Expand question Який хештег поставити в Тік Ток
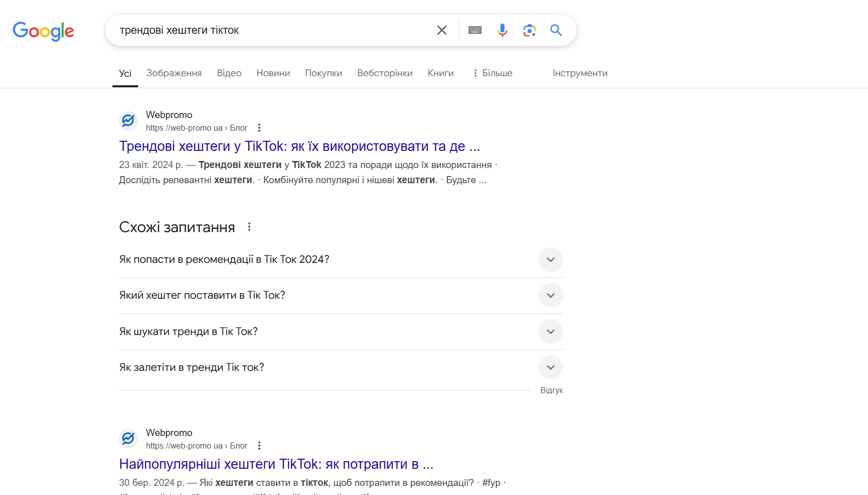 click(551, 295)
